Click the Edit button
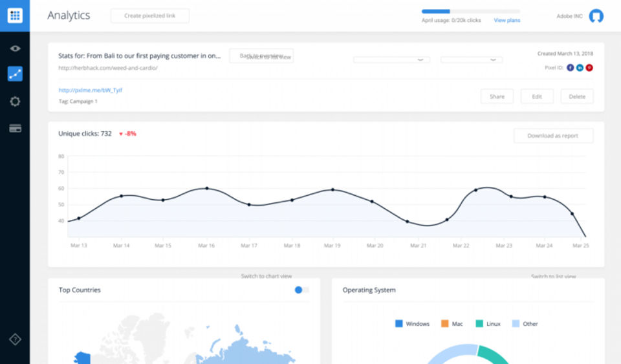This screenshot has height=364, width=621. (x=537, y=96)
